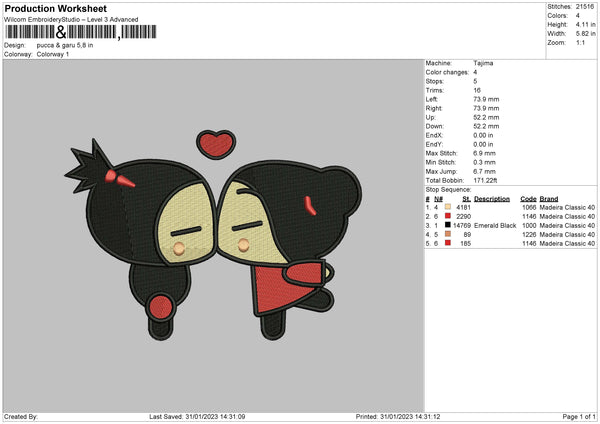The height and width of the screenshot is (424, 600).
Task: Click the 'Stop Sequence:' heading
Action: click(448, 190)
